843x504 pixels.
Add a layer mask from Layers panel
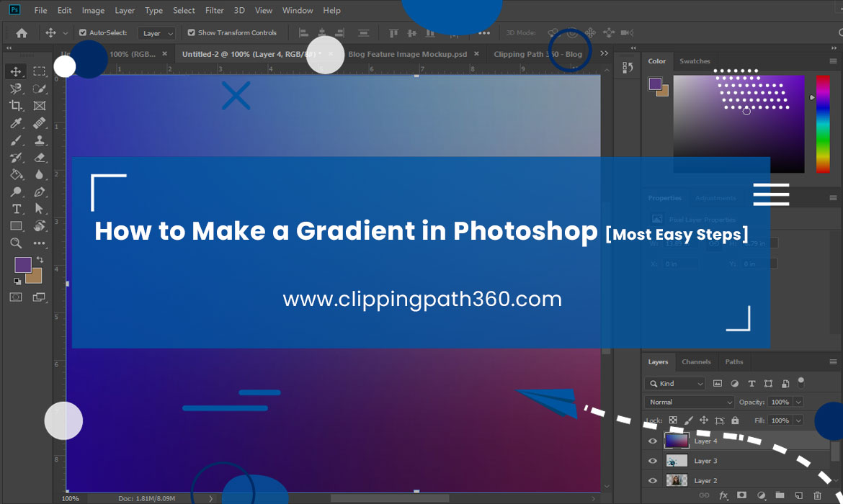(x=741, y=495)
